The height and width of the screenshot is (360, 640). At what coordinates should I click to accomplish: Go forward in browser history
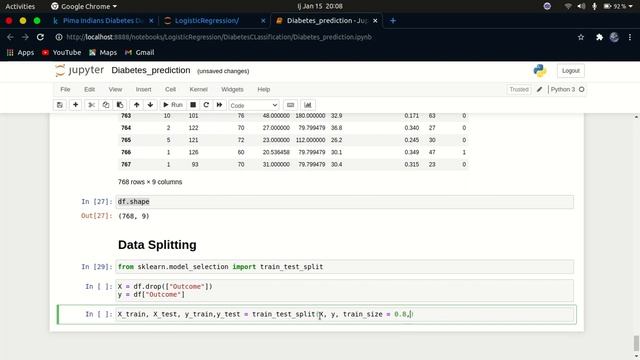point(25,37)
